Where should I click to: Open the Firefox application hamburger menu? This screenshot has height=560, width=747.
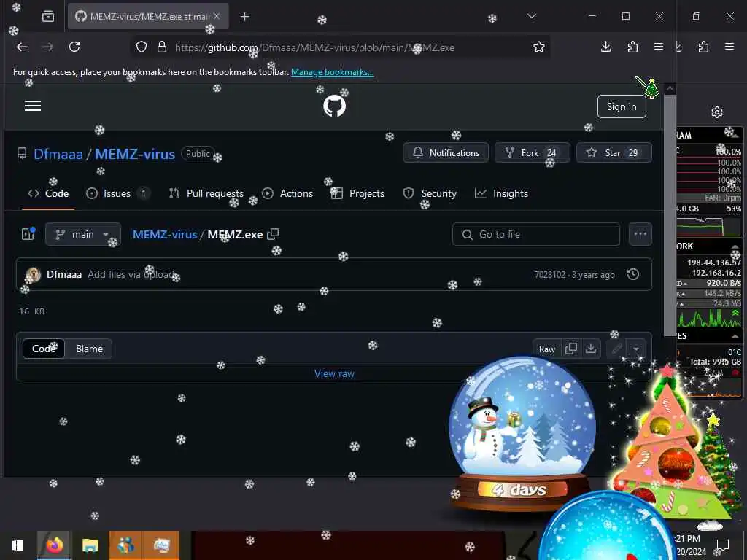(659, 47)
